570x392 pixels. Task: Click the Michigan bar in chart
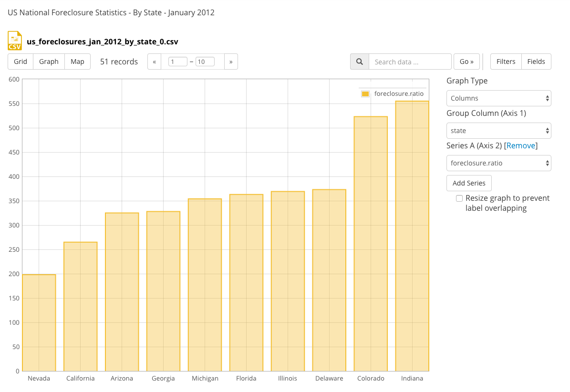[x=205, y=285]
